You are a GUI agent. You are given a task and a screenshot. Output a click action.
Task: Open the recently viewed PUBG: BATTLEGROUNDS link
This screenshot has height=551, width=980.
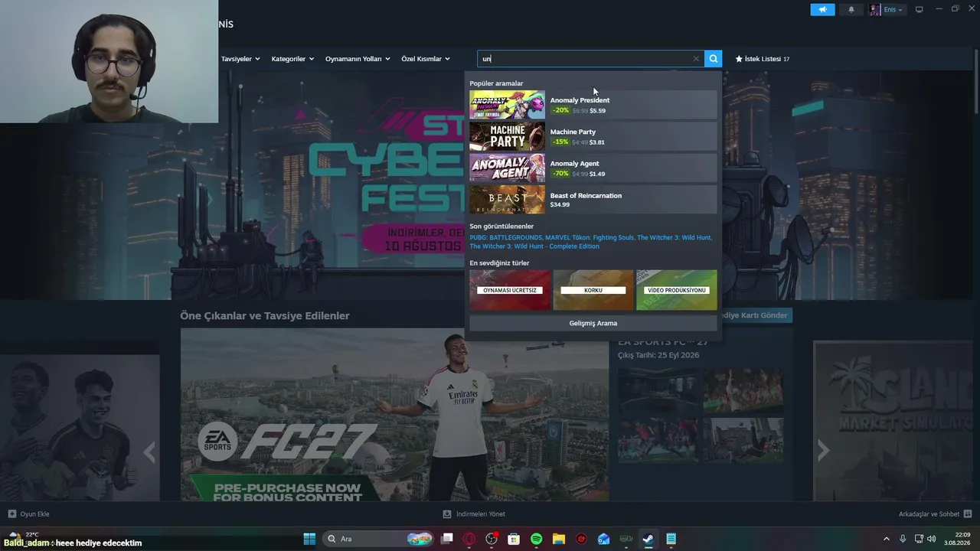505,238
